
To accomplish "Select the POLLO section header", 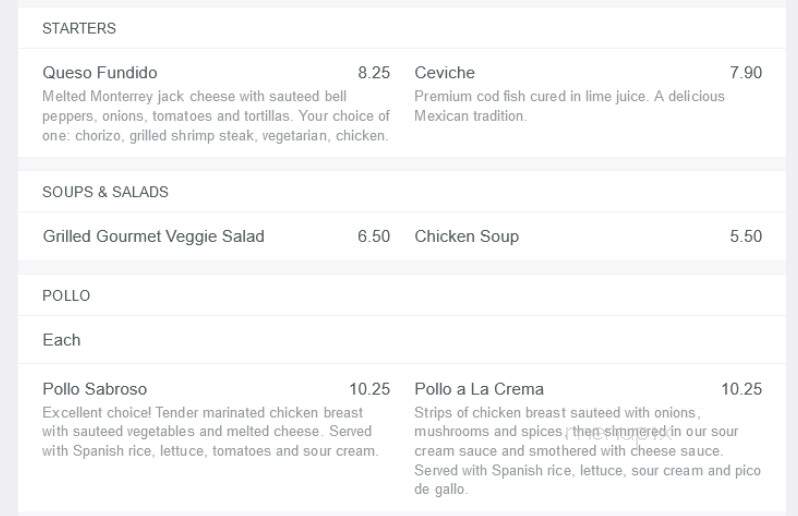I will (x=66, y=296).
